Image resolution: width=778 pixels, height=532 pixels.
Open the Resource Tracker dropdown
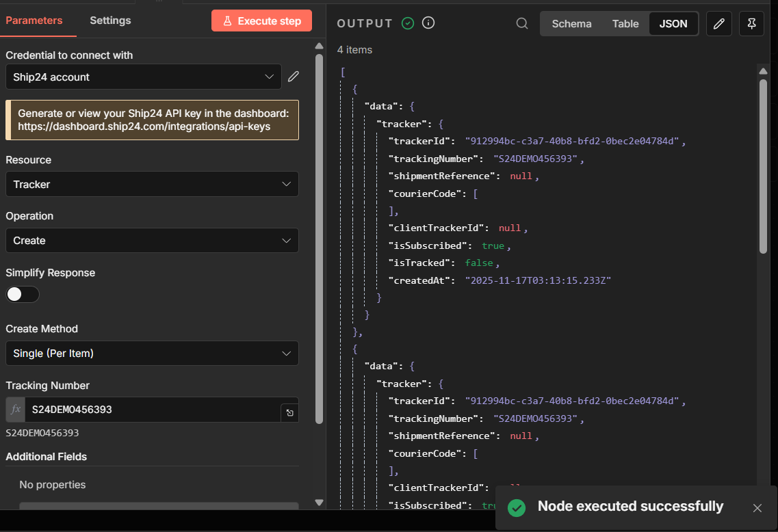coord(153,184)
